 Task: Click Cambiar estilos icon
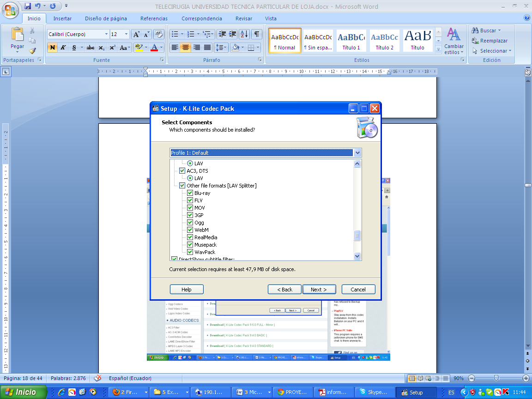tap(453, 41)
